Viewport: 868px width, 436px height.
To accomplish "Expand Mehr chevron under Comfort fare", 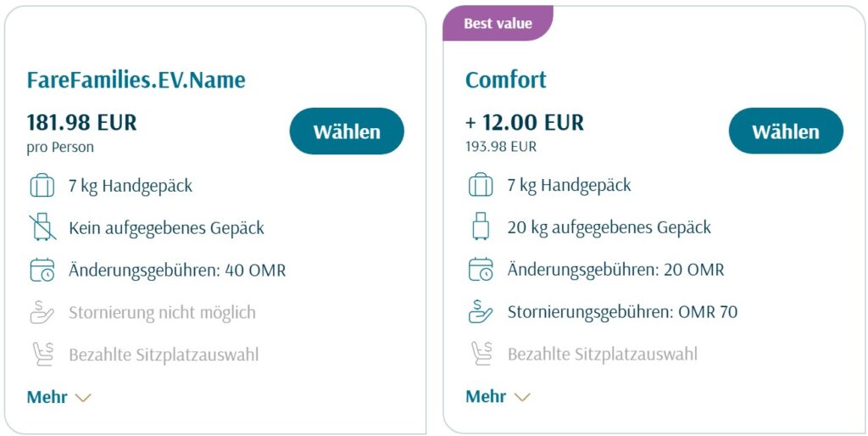I will (x=522, y=397).
